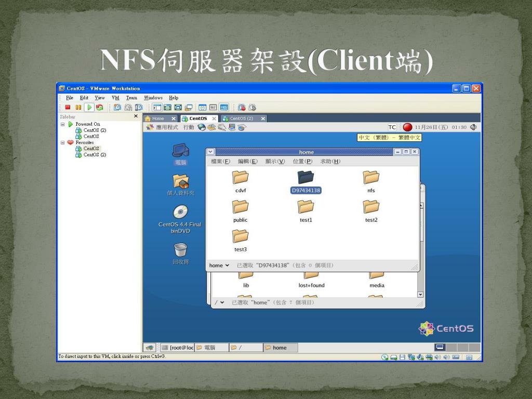Viewport: 532px width, 399px height.
Task: Click the red update notification icon
Action: point(407,127)
